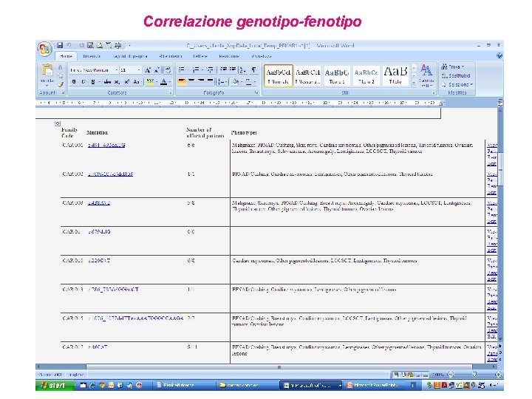
Task: Apply the Normale style
Action: point(279,75)
